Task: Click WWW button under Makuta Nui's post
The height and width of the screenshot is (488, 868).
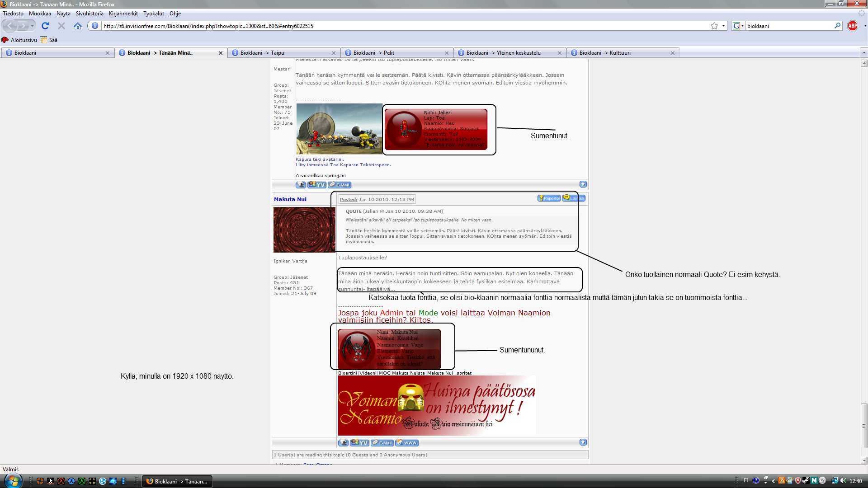Action: click(407, 443)
